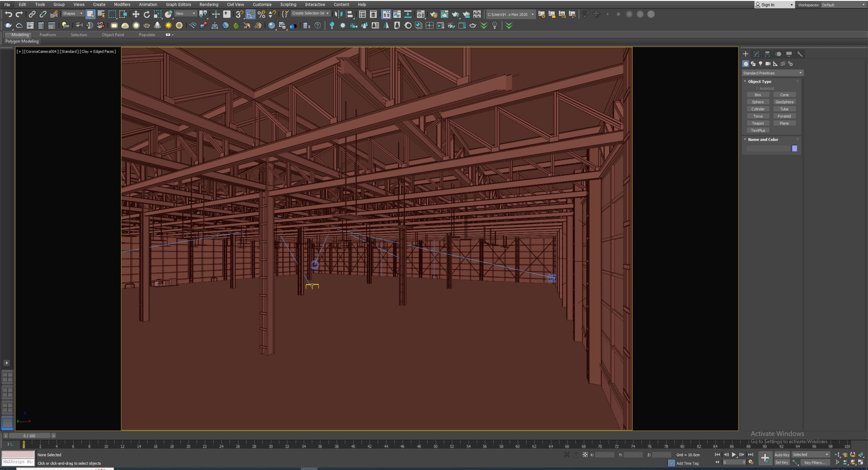Click the Redo arrow icon

tap(19, 14)
